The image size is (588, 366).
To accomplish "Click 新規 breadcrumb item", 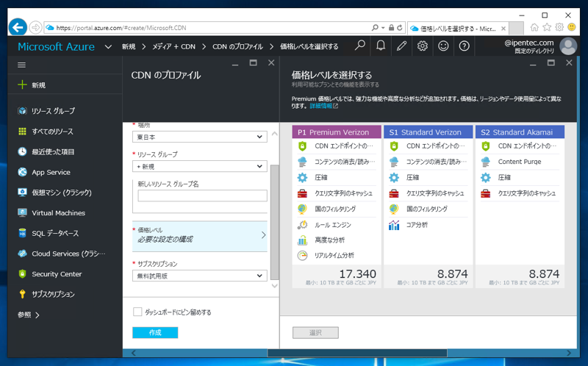I will (128, 46).
